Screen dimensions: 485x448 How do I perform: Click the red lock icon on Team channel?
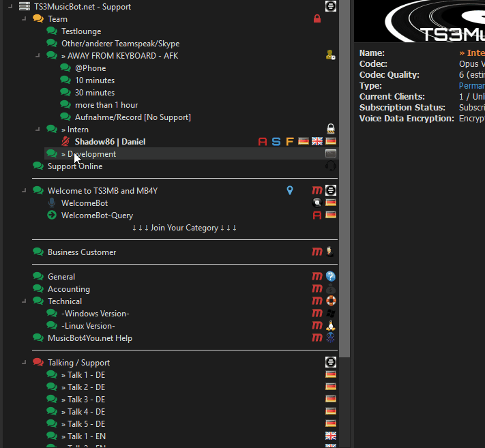(x=317, y=19)
